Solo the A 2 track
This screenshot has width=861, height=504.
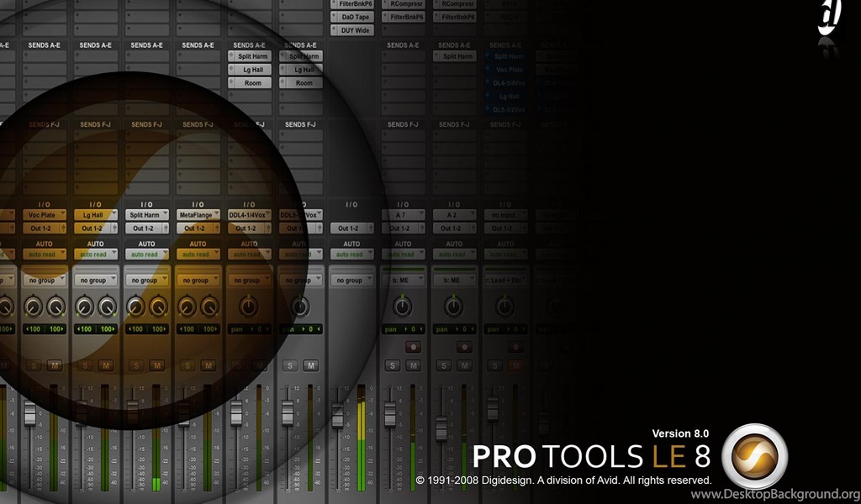pyautogui.click(x=443, y=365)
